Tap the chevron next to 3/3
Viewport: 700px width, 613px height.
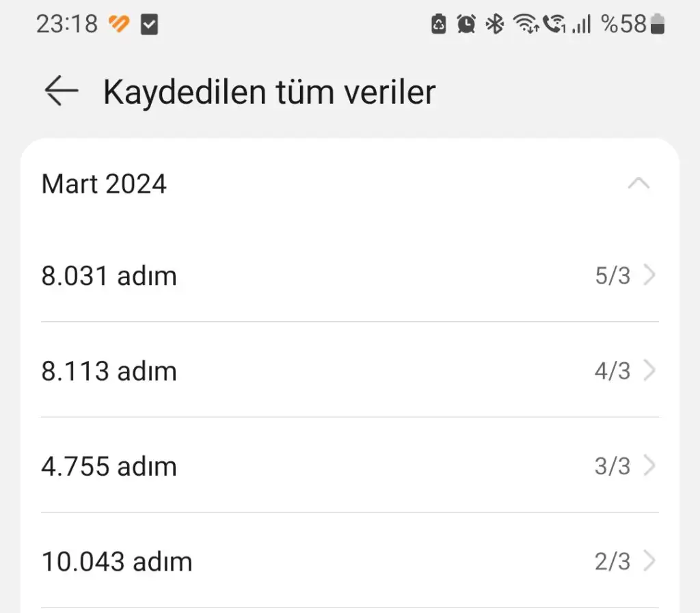pyautogui.click(x=649, y=467)
